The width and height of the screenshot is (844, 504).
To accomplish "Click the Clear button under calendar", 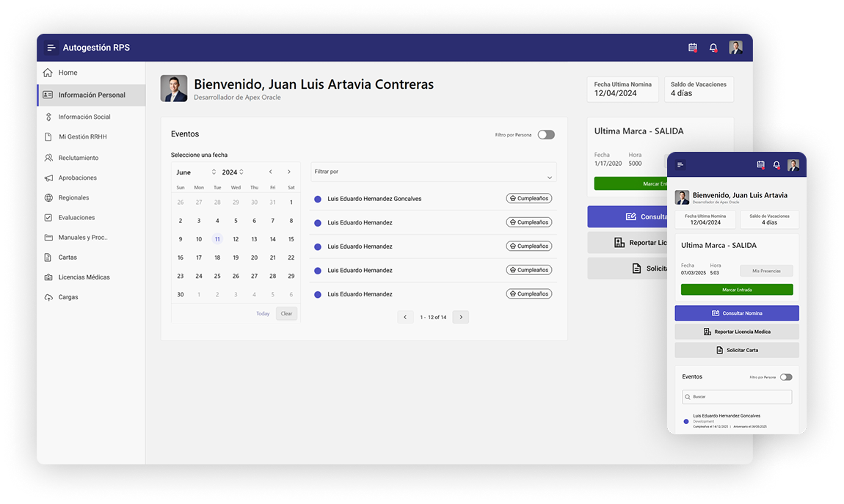I will point(286,313).
